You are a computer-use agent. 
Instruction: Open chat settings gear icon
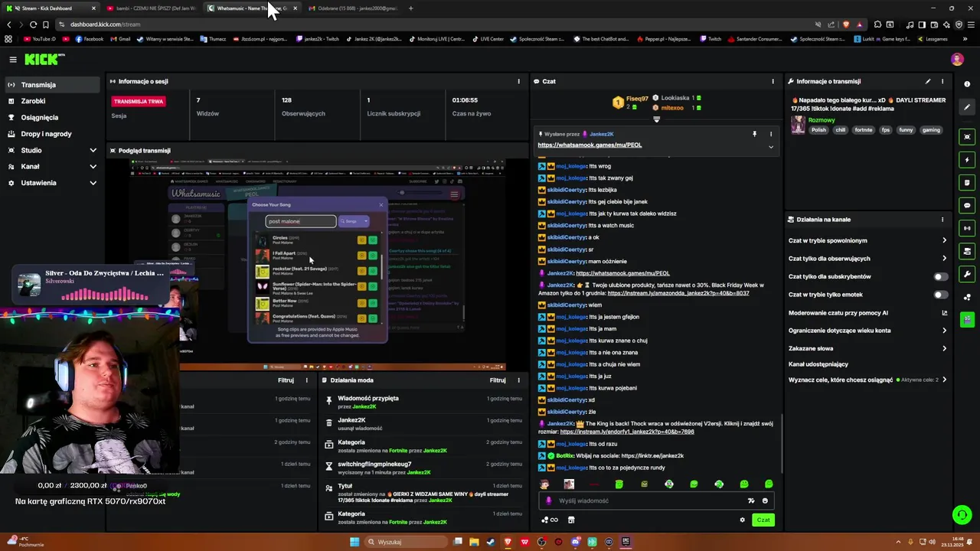[x=742, y=520]
